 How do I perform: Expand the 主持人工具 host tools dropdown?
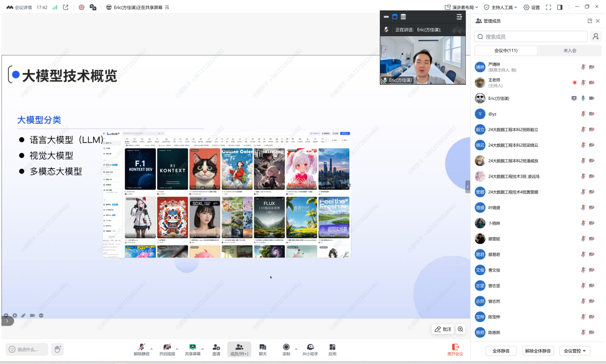501,7
